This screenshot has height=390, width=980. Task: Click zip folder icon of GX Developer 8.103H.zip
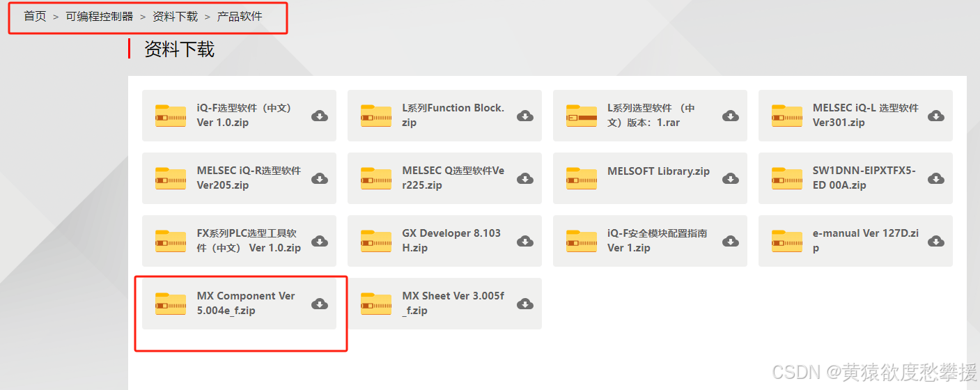point(376,241)
